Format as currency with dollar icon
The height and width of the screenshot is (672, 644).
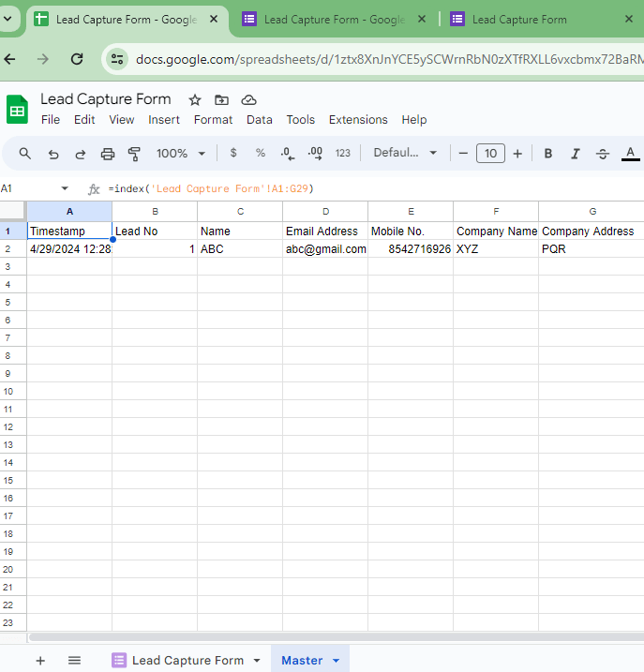(x=233, y=153)
